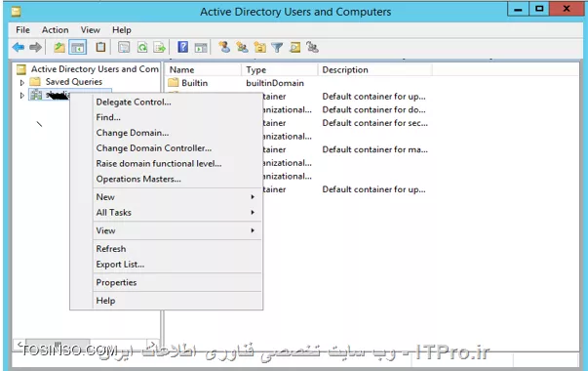Click the clipboard Paste toolbar icon
The width and height of the screenshot is (588, 371).
pos(100,47)
